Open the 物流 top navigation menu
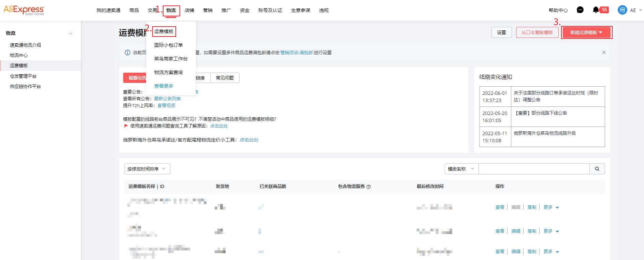644x260 pixels. [171, 10]
